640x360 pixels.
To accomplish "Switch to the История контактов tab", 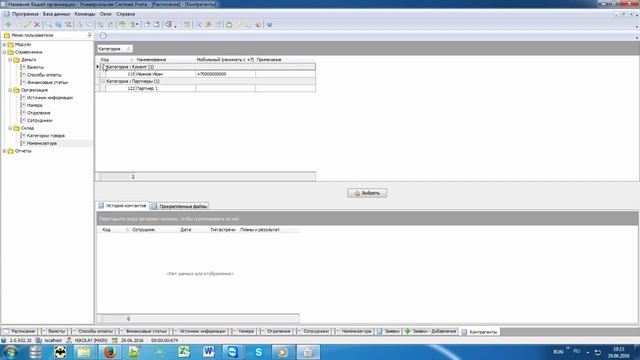I will [122, 206].
